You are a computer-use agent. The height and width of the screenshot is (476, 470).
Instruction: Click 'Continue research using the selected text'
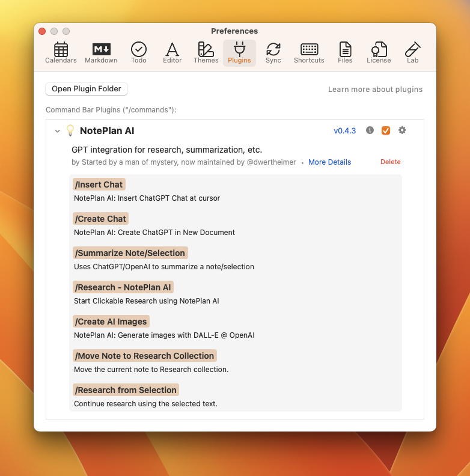[145, 404]
